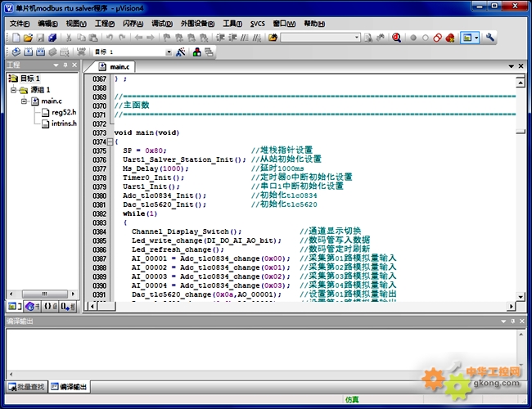Rebuild all target files
This screenshot has height=409, width=532.
(40, 52)
